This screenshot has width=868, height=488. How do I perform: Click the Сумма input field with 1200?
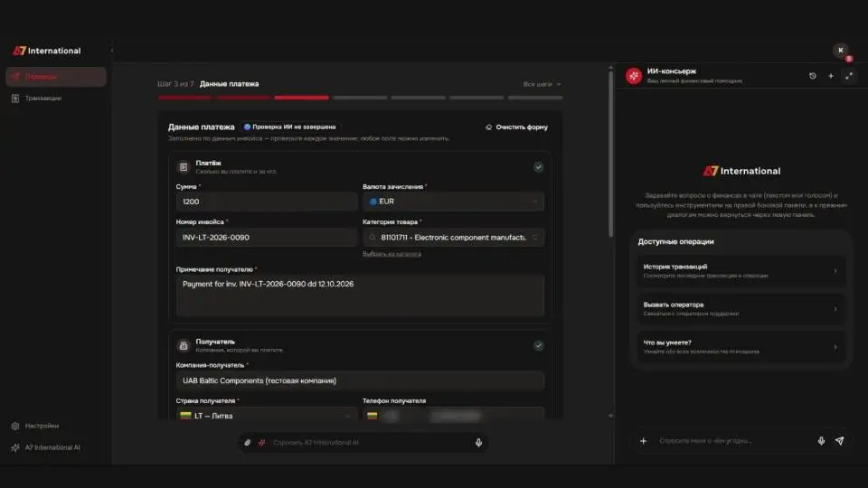coord(267,202)
